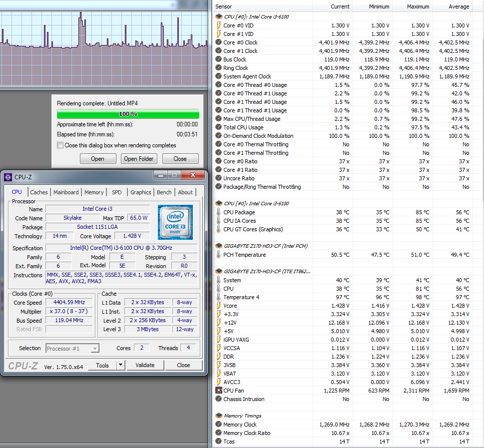The image size is (484, 448).
Task: Click the icon beside Tcas
Action: click(219, 441)
